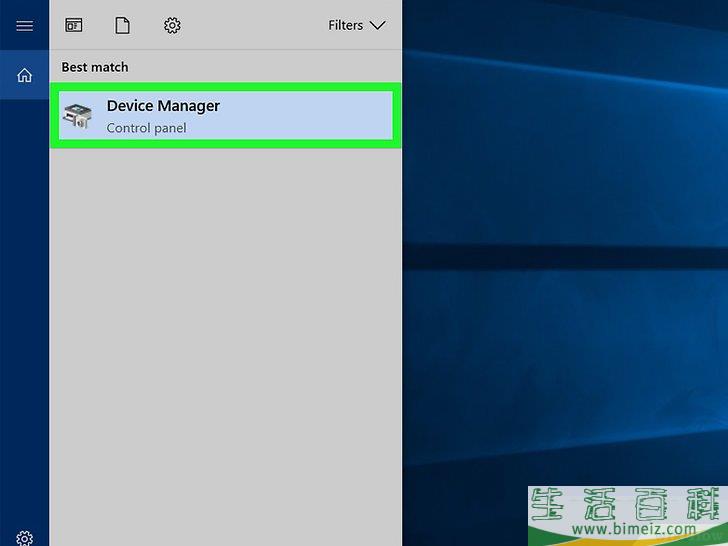Expand the Filters chevron arrow
The image size is (728, 546).
[377, 26]
